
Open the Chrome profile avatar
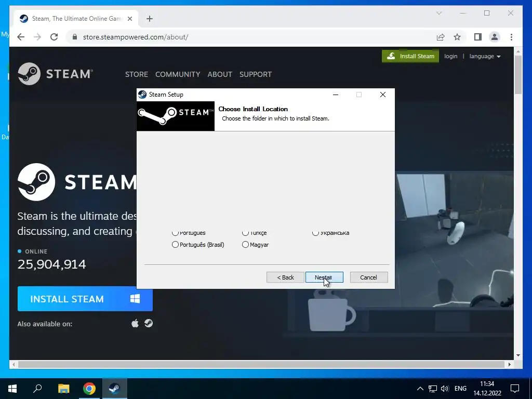[x=495, y=37]
